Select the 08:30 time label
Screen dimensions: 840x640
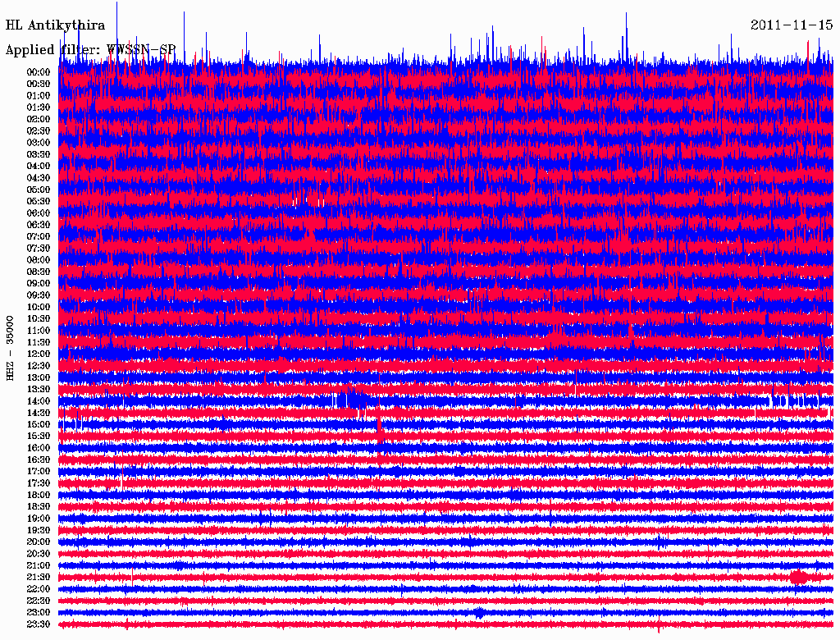(x=39, y=272)
